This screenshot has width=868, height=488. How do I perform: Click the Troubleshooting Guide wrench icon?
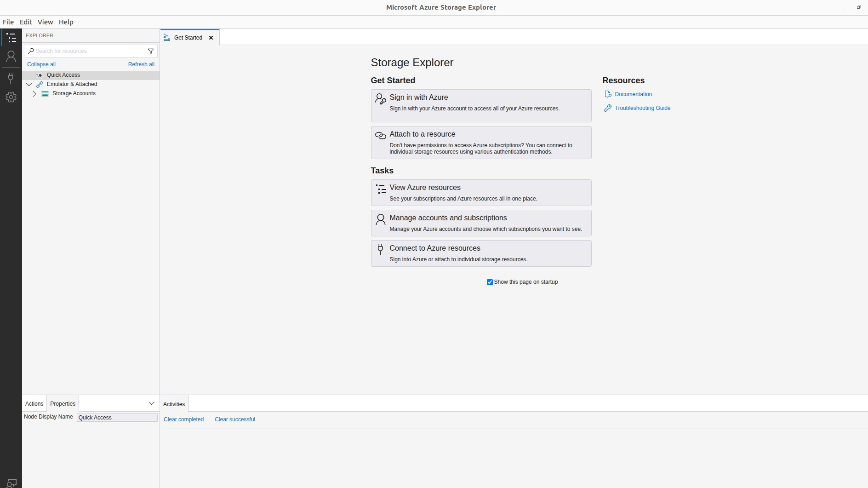(x=608, y=108)
